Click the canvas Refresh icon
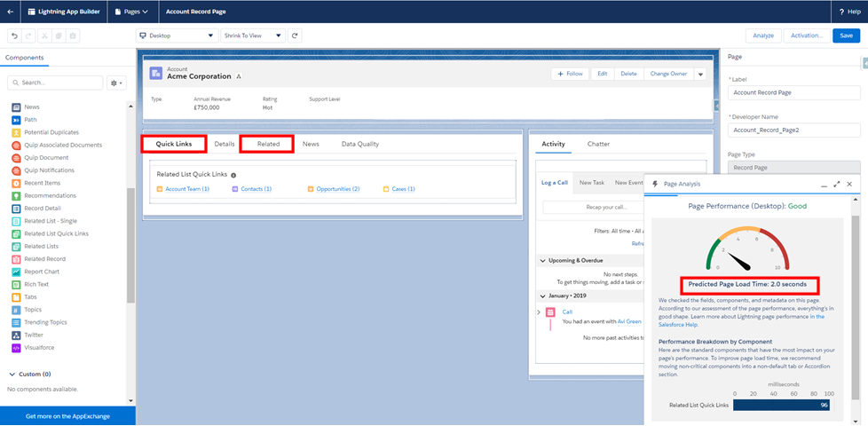Viewport: 868px width, 426px height. tap(295, 35)
